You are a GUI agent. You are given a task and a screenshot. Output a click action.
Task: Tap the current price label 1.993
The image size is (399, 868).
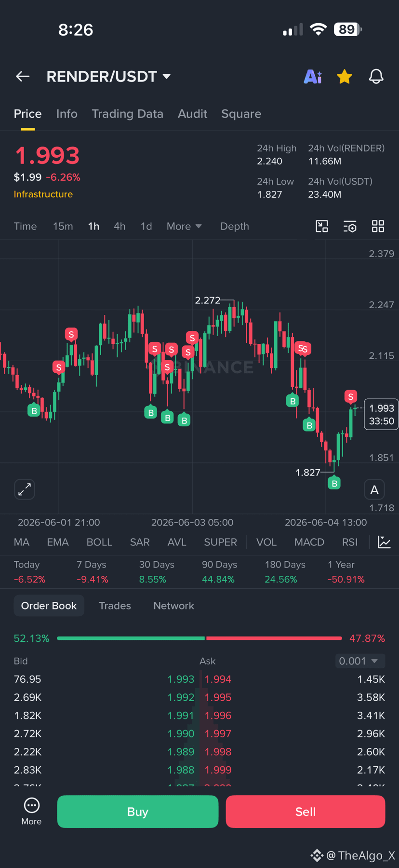pos(381,414)
